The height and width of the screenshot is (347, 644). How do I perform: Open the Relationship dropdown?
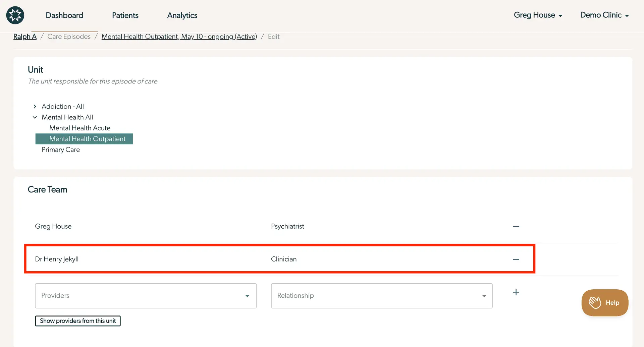tap(381, 296)
